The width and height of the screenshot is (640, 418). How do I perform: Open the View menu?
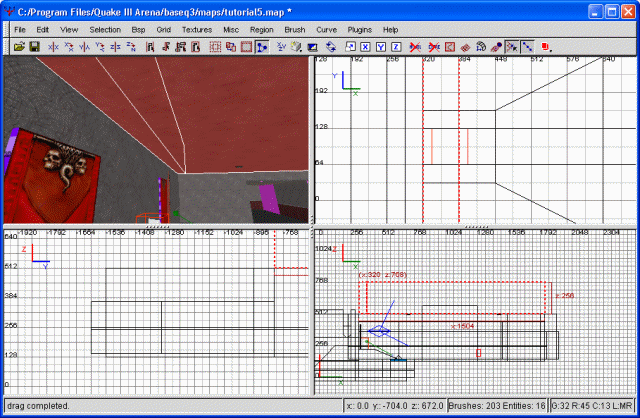coord(69,30)
